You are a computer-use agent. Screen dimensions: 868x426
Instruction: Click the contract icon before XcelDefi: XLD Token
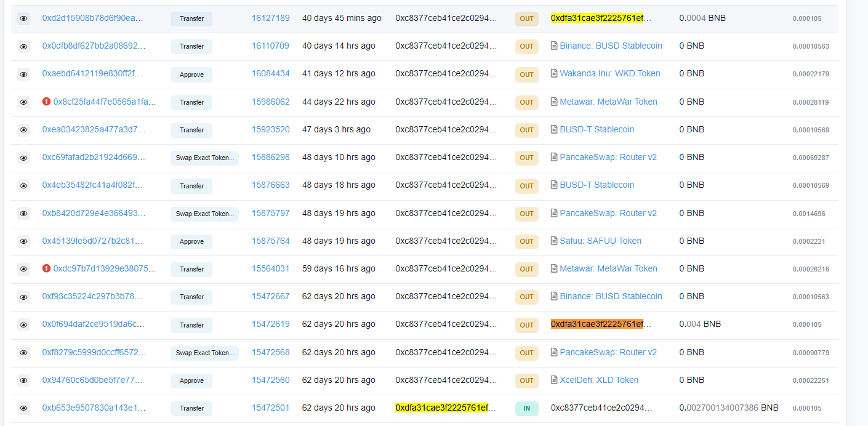click(554, 380)
